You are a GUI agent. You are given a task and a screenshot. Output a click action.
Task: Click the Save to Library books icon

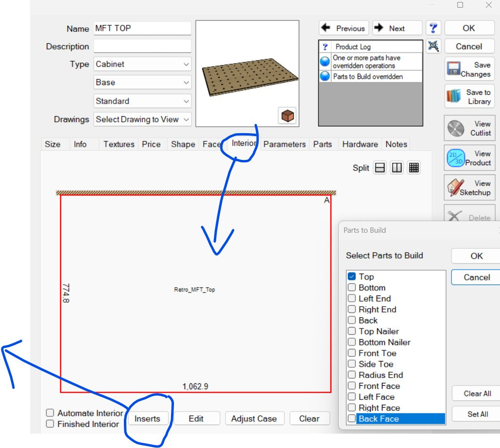(x=453, y=97)
